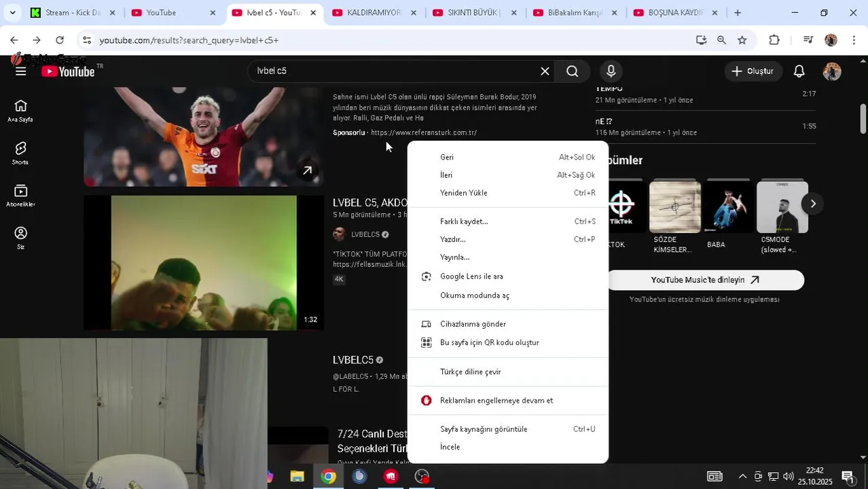The height and width of the screenshot is (489, 868).
Task: Choose Yayınla... from the context menu
Action: 508,257
